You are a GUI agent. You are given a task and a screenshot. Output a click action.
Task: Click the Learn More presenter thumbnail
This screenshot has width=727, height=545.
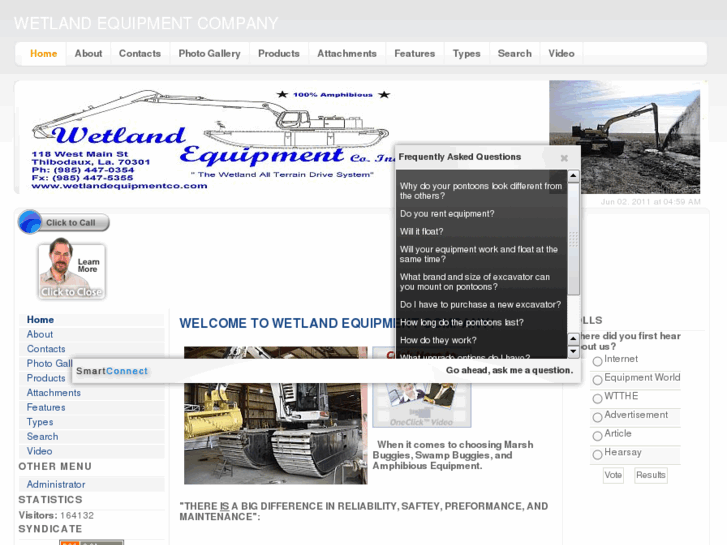click(71, 271)
